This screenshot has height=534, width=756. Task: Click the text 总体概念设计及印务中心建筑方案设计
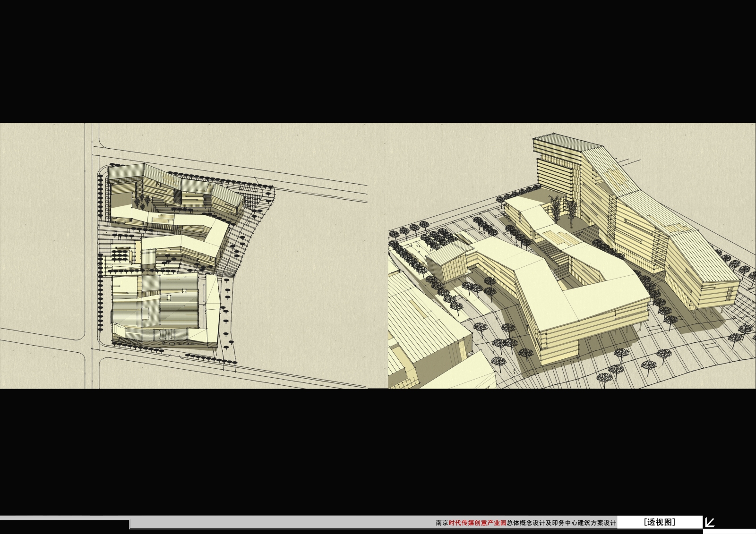click(x=561, y=523)
